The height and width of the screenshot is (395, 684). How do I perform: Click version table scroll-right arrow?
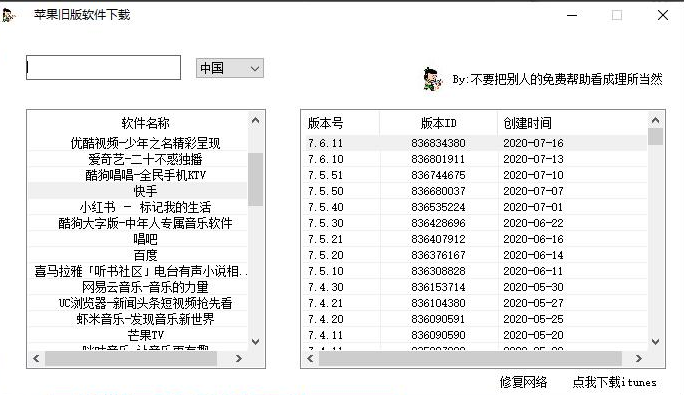coord(639,358)
